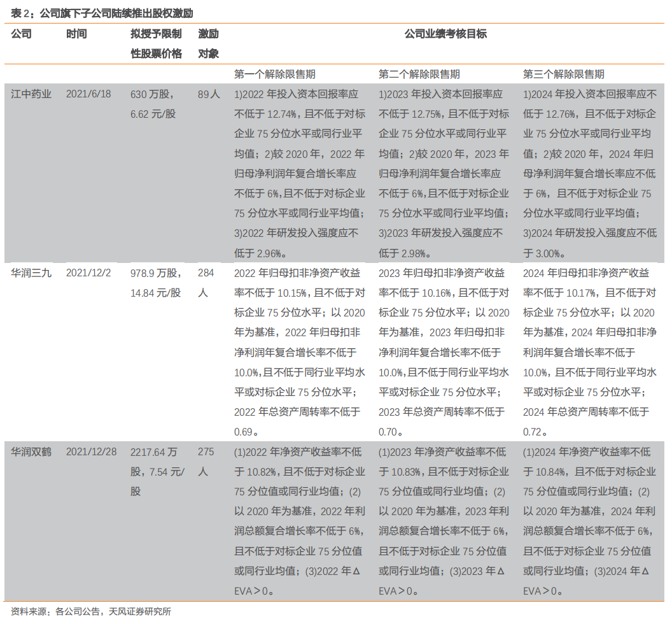The width and height of the screenshot is (672, 624).
Task: Select the cell 978.9万股，14.84元/股
Action: [156, 283]
